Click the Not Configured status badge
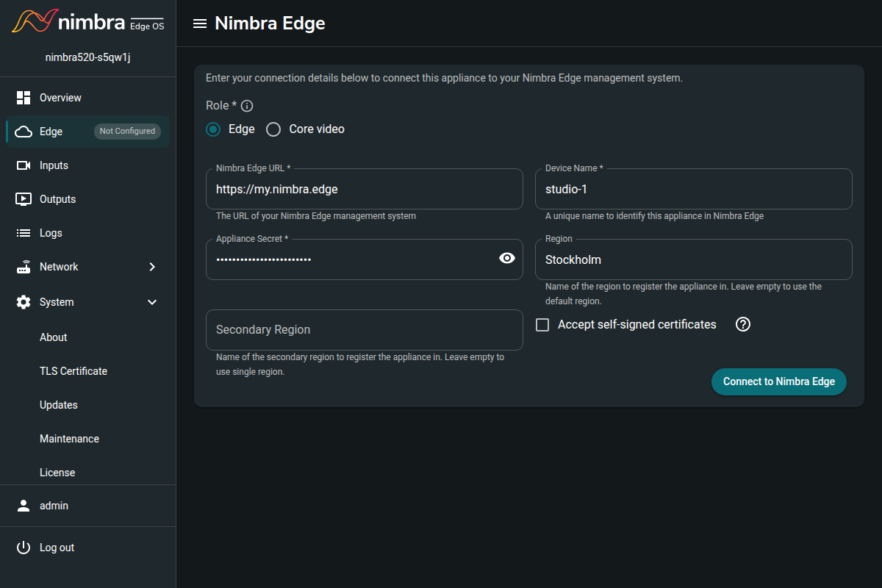This screenshot has width=882, height=588. click(127, 132)
